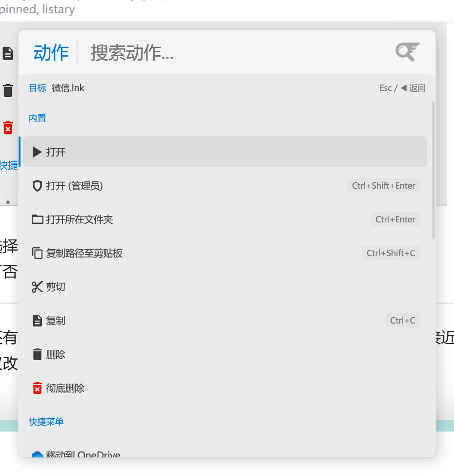Select 复制路径至剪贴板 action
The height and width of the screenshot is (476, 454).
(225, 253)
